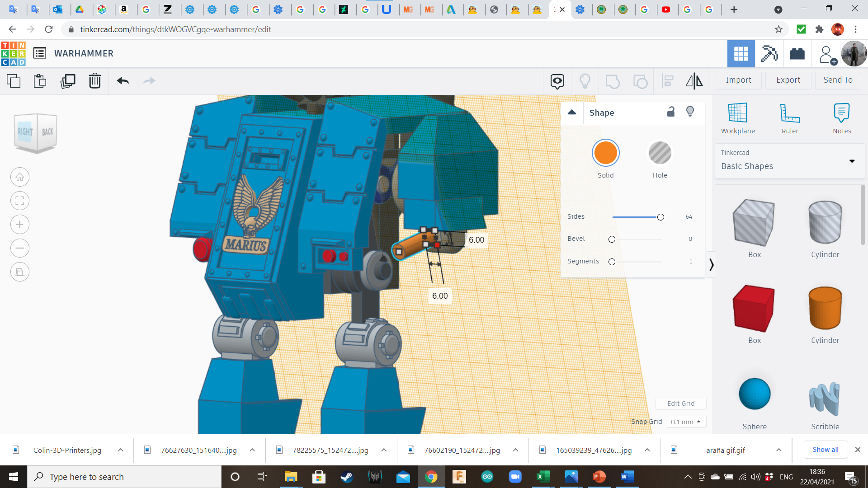Click the Mirror tool icon
Screen dimensions: 868x488
694,81
